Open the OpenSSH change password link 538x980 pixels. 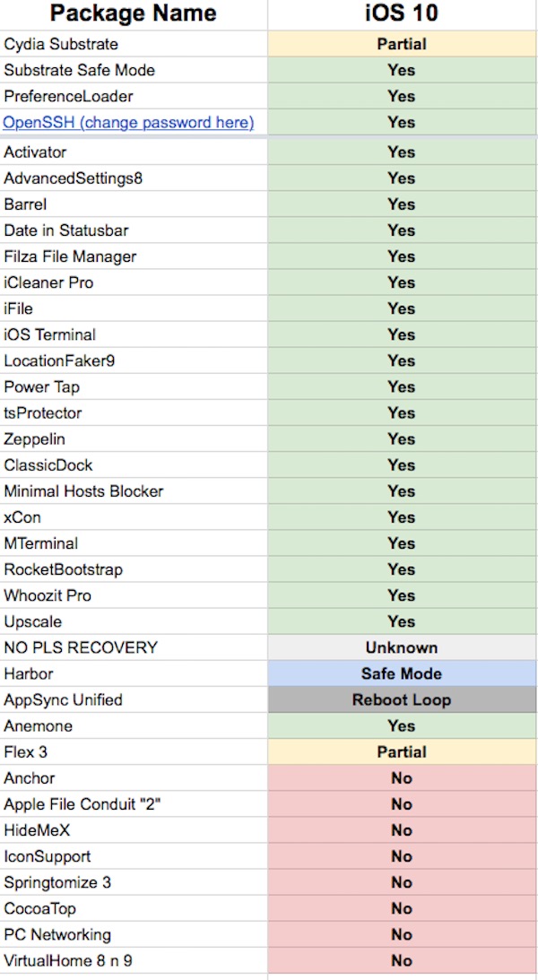[x=128, y=122]
